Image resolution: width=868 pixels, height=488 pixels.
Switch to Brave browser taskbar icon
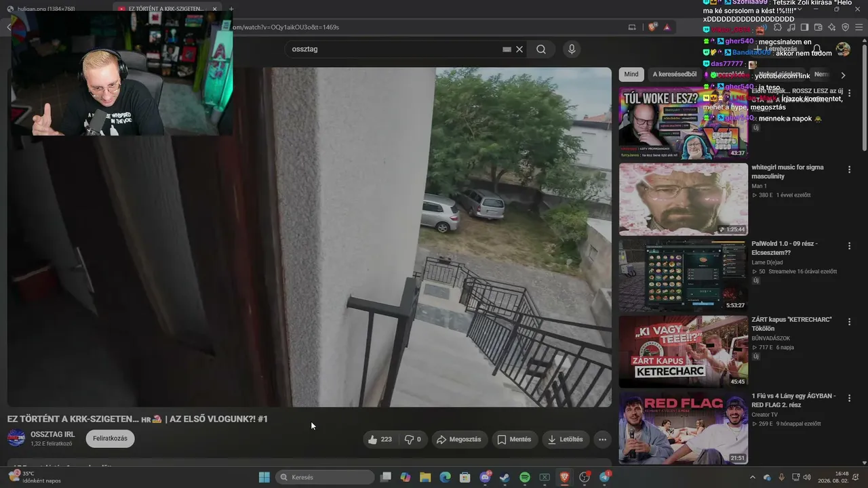coord(564,477)
